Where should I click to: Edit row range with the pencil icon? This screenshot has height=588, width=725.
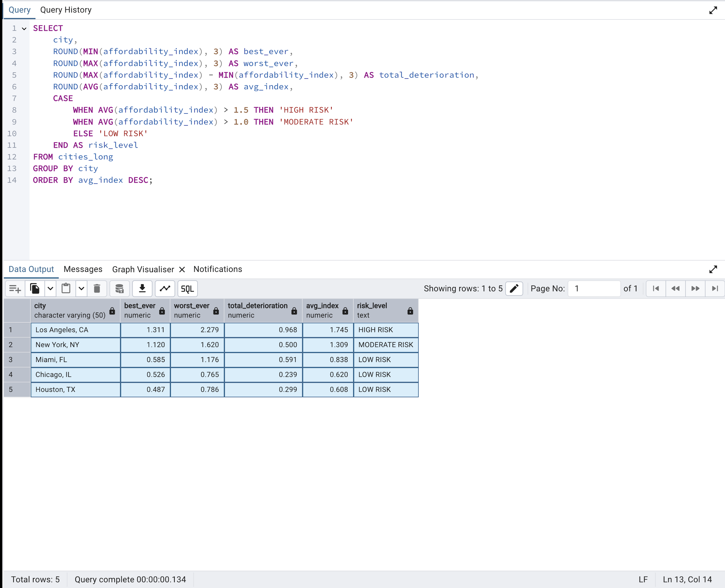pos(514,289)
